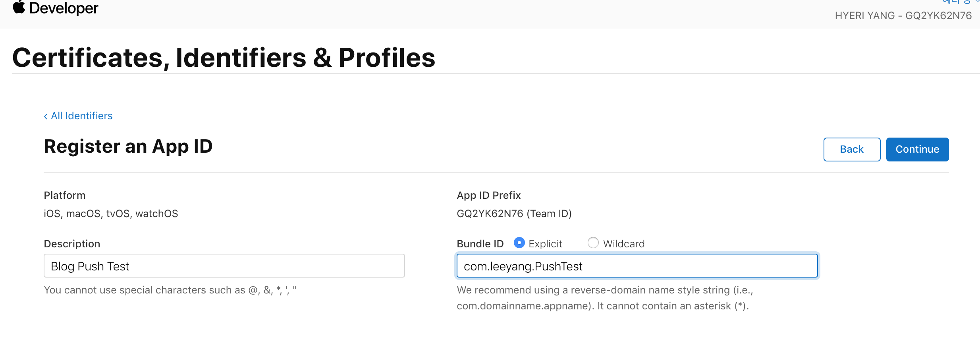The height and width of the screenshot is (338, 980).
Task: Click the App ID Prefix label
Action: click(x=488, y=195)
